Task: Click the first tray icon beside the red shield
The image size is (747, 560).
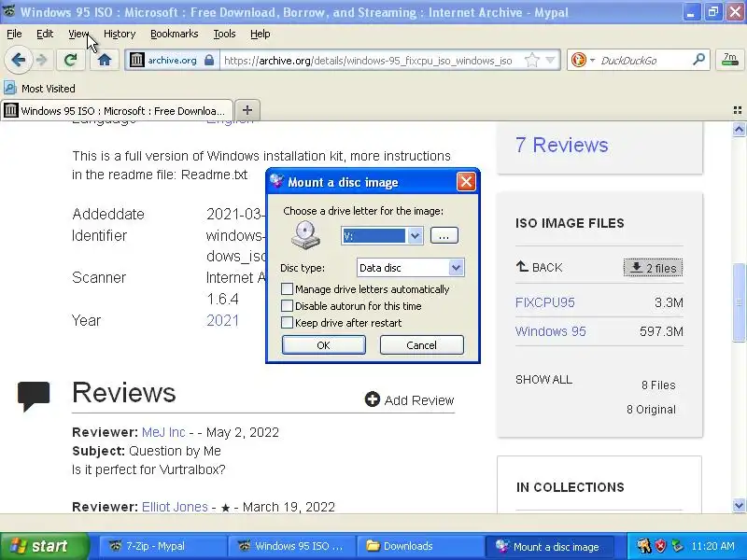Action: (x=643, y=546)
